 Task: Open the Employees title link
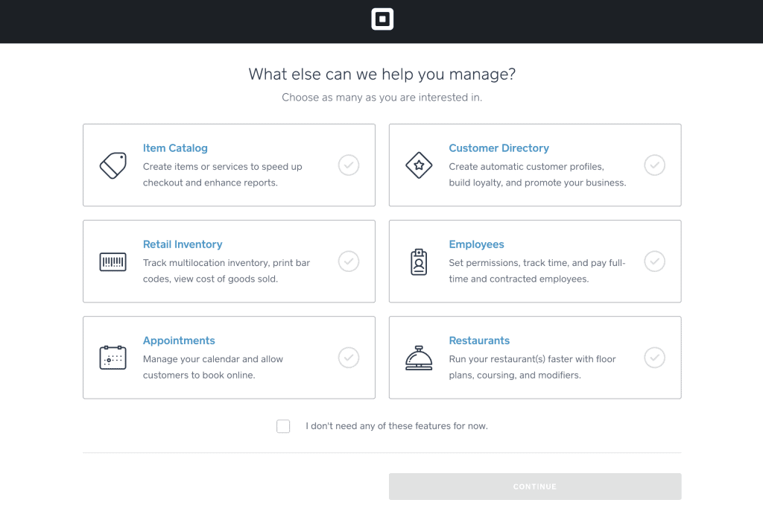[x=476, y=244]
